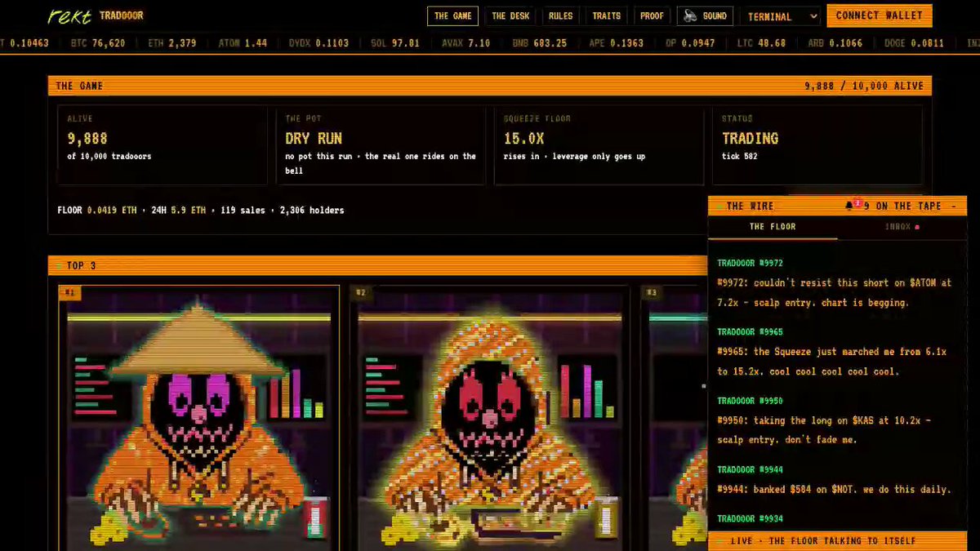
Task: Switch to the Inbox tab
Action: pos(902,227)
